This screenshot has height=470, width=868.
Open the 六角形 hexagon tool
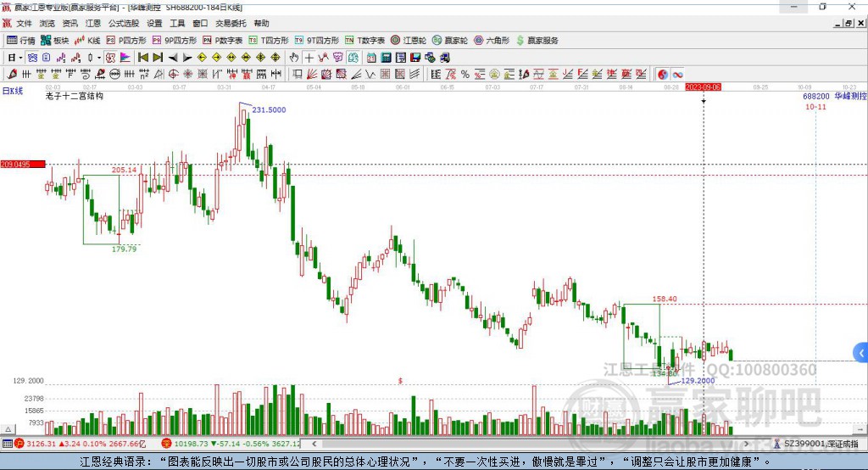coord(492,41)
